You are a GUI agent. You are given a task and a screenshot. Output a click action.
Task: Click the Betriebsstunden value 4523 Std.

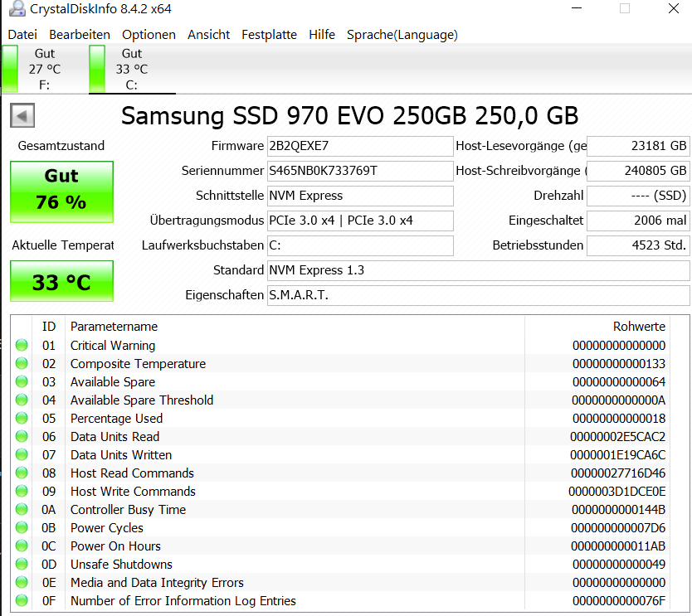[x=638, y=245]
